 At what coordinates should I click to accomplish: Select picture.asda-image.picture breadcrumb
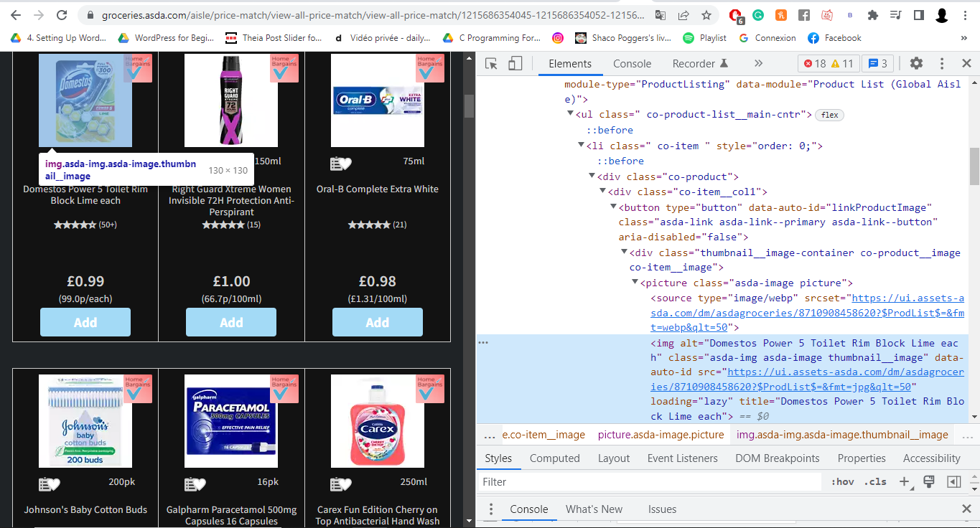661,435
